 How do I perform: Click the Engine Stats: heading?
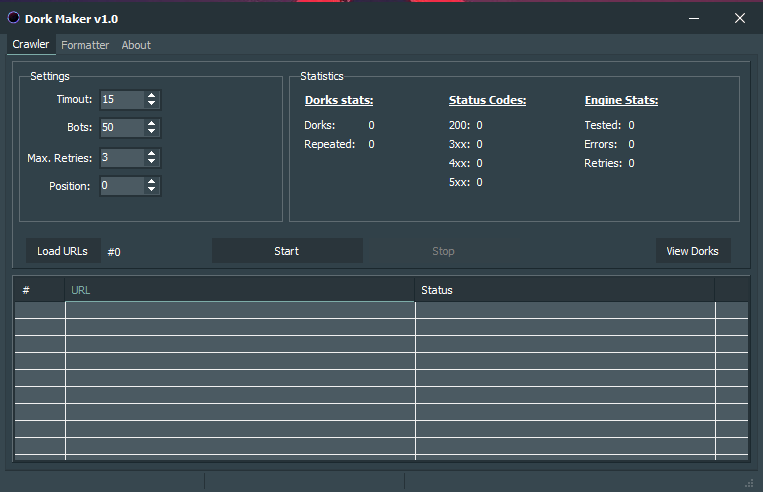click(621, 100)
